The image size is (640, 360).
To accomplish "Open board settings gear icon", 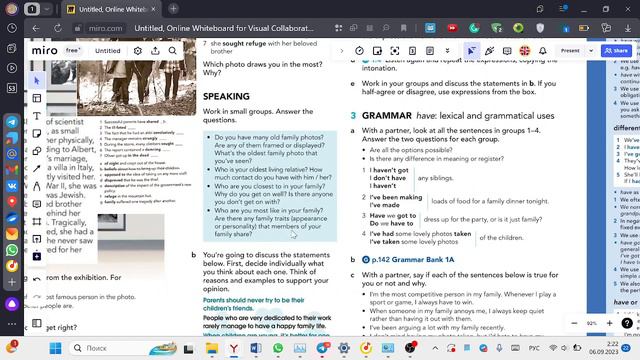I will click(138, 51).
